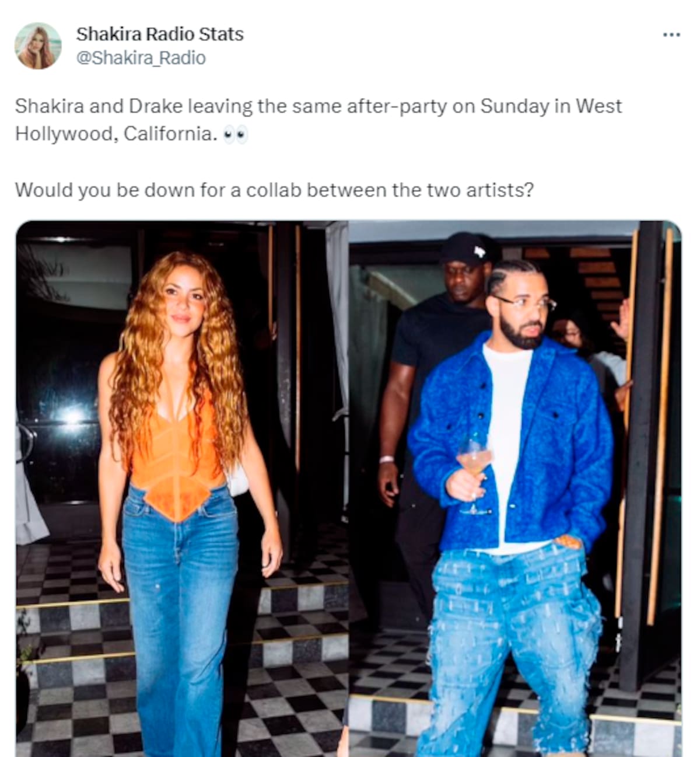The image size is (700, 757).
Task: Open the @Shakira_Radio handle link
Action: point(141,58)
